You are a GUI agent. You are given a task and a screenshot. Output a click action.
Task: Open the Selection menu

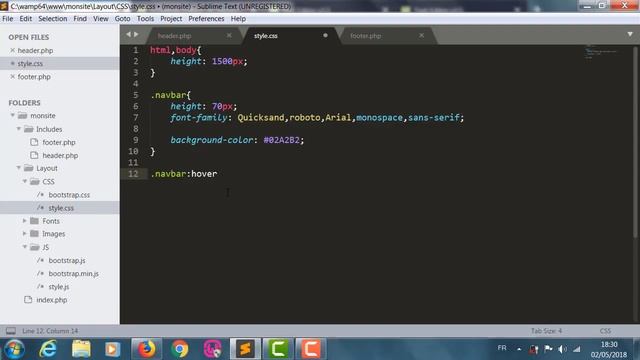click(x=53, y=19)
